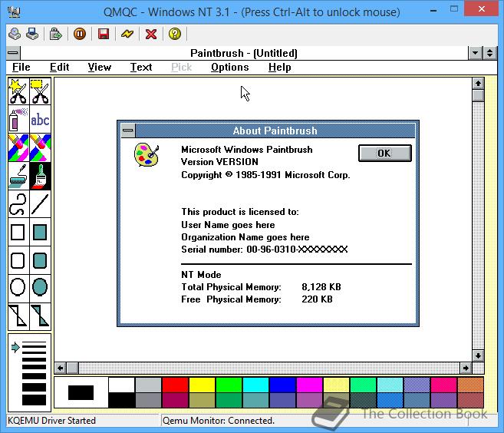Select the hollow Rounded Box tool

(18, 260)
